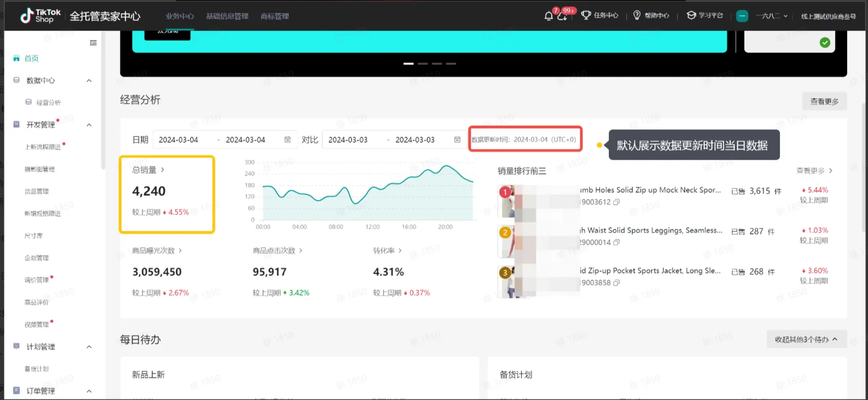The height and width of the screenshot is (400, 868).
Task: Click the 查看更多 button for 经营分析
Action: (x=825, y=102)
